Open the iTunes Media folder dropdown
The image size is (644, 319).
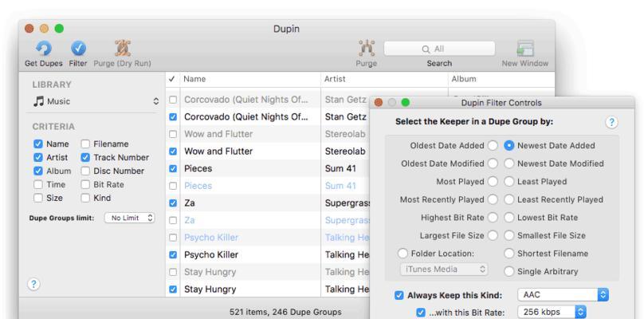(444, 270)
